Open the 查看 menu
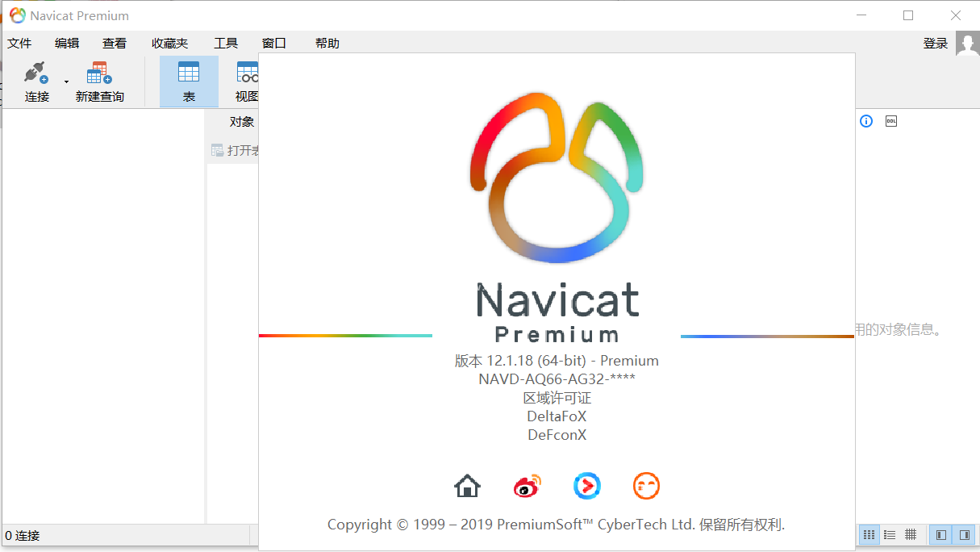The image size is (980, 552). point(115,44)
